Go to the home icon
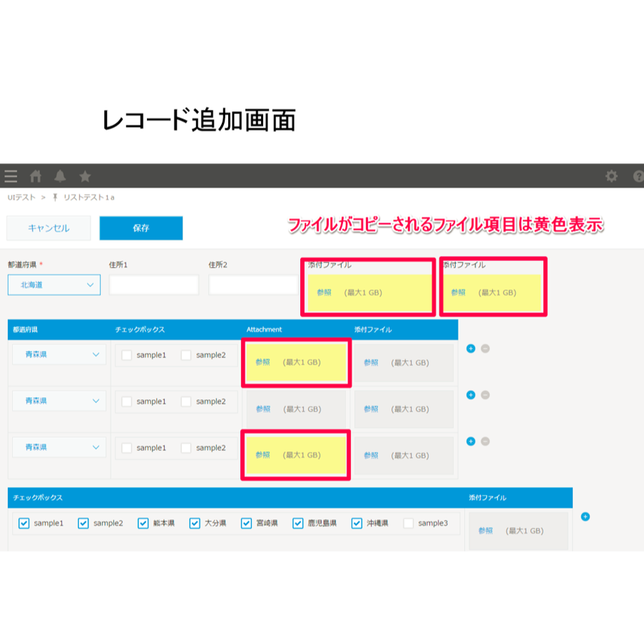The image size is (644, 644). point(36,176)
